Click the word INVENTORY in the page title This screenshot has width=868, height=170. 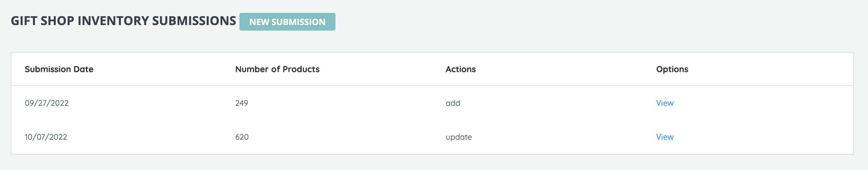[113, 21]
